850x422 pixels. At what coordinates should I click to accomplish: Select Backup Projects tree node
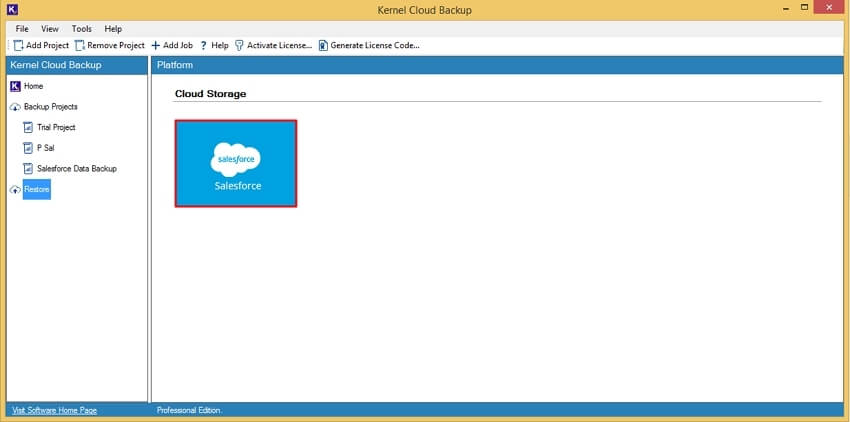[51, 107]
